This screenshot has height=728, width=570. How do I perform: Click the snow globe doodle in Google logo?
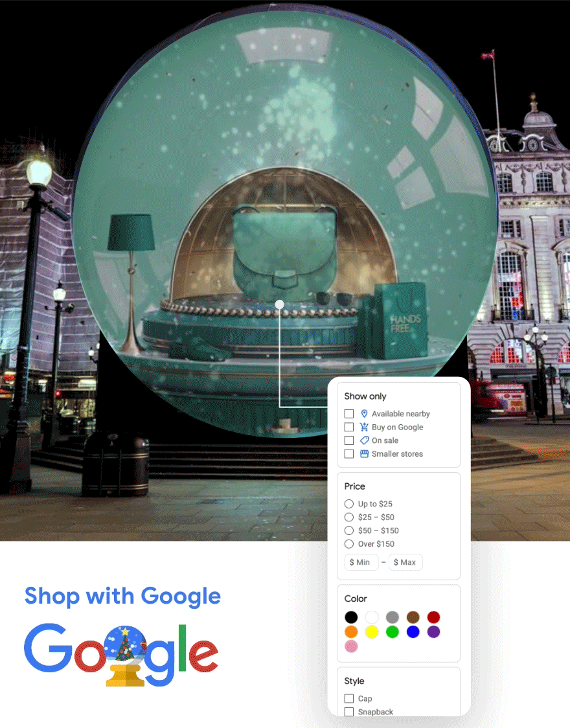[125, 655]
